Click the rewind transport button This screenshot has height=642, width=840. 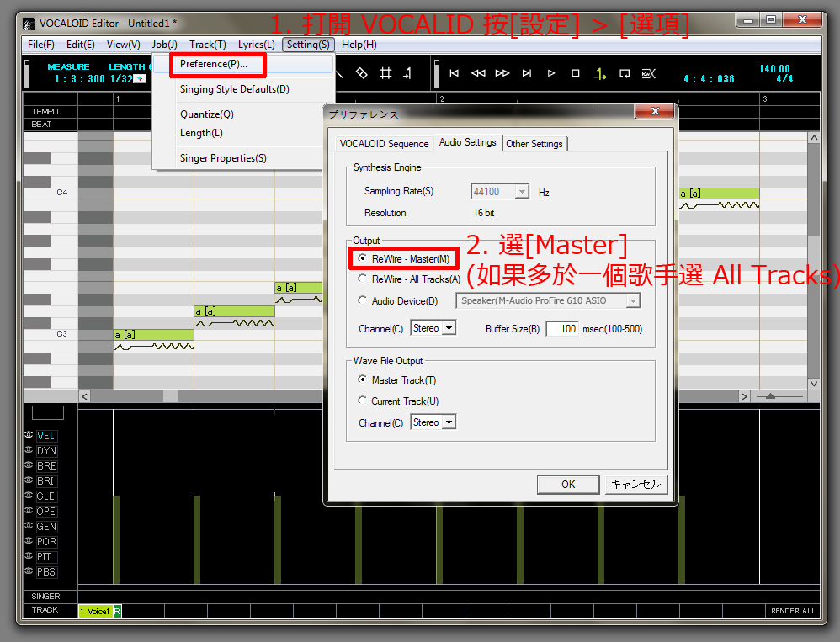point(478,73)
